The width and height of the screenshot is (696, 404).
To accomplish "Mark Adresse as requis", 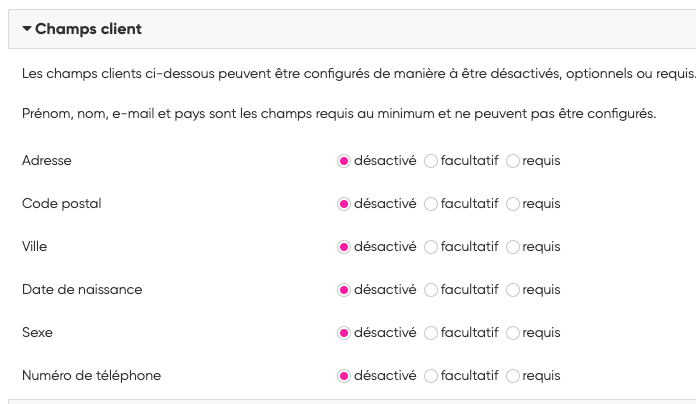I will pyautogui.click(x=513, y=160).
